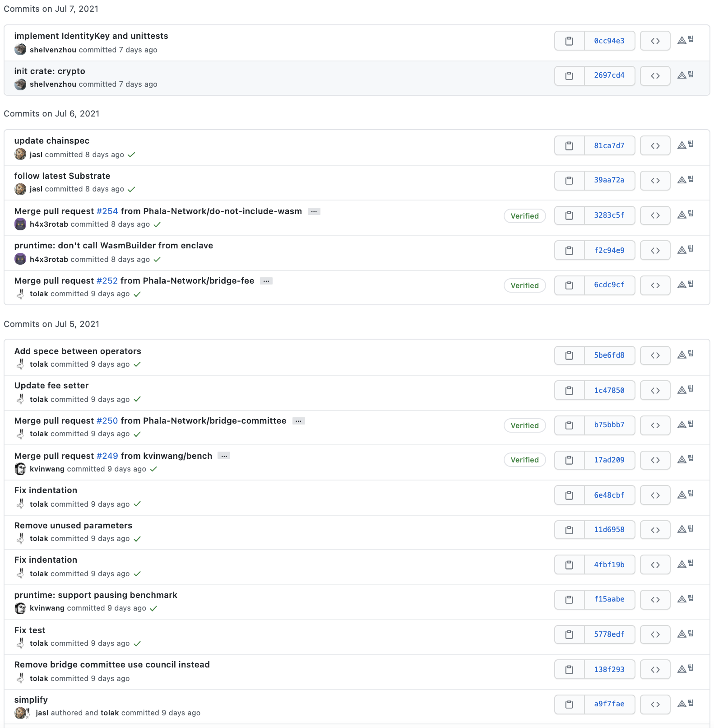
Task: Open commit hash link 2697cd4
Action: [x=609, y=76]
